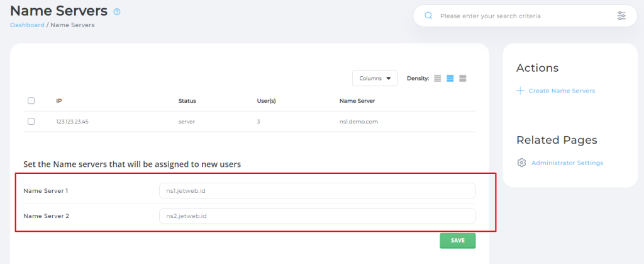Select compact density icon

click(x=438, y=78)
